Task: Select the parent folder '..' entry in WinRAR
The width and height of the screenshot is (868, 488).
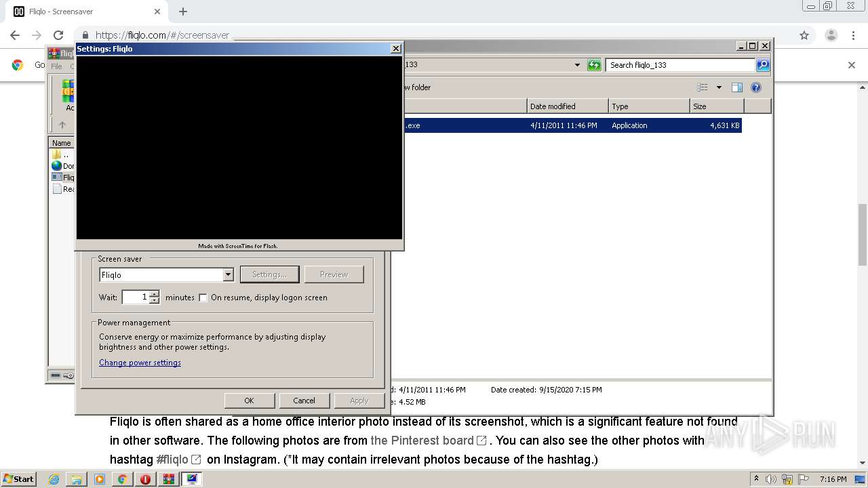Action: pos(62,155)
